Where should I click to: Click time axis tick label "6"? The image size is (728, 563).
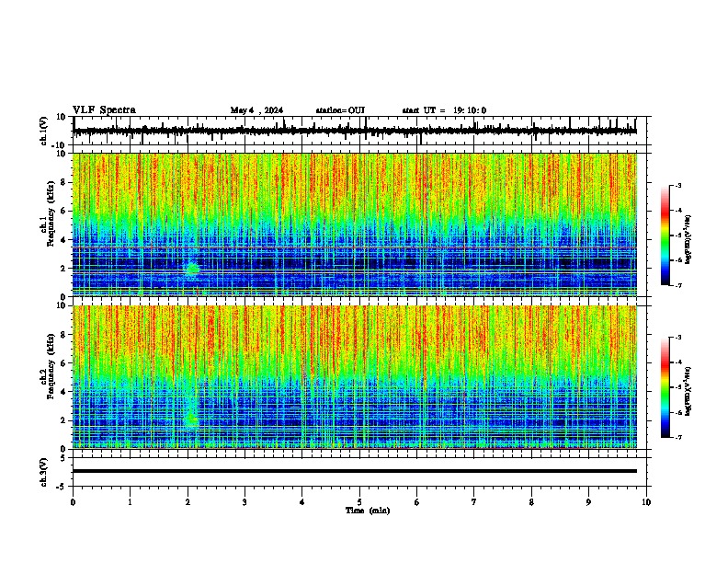click(416, 502)
